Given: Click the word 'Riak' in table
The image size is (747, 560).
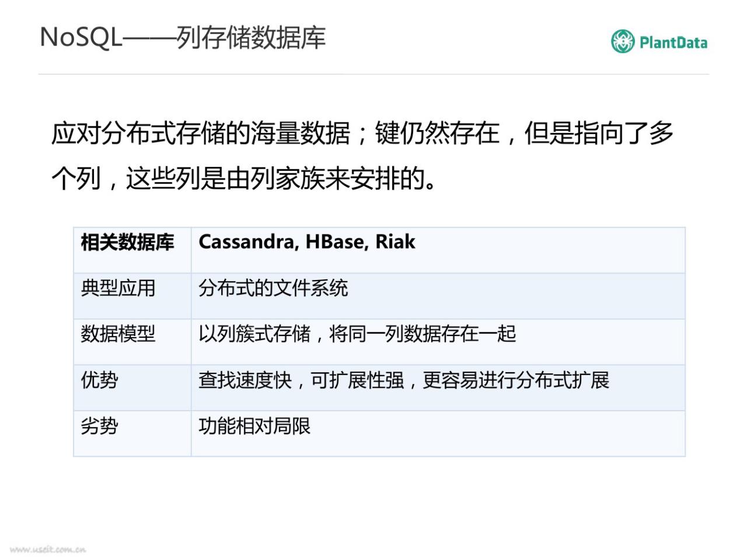Looking at the screenshot, I should click(395, 242).
